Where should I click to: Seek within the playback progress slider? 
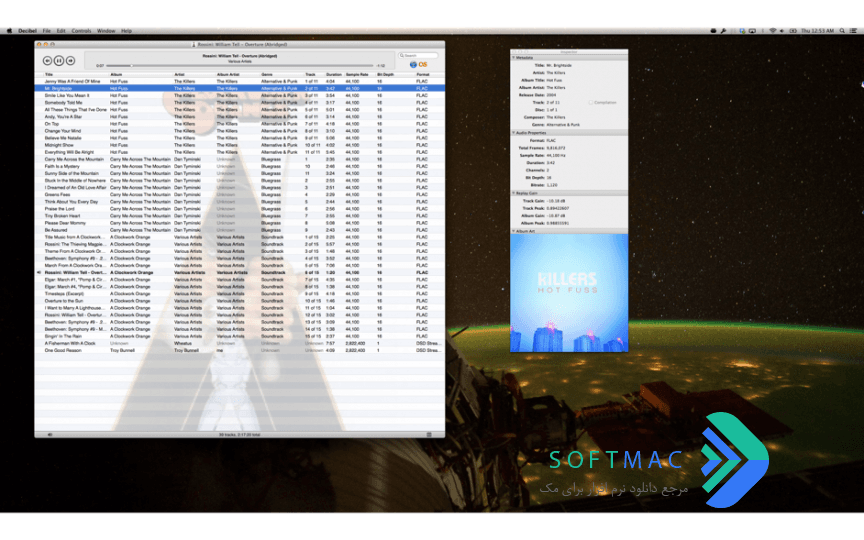click(240, 66)
